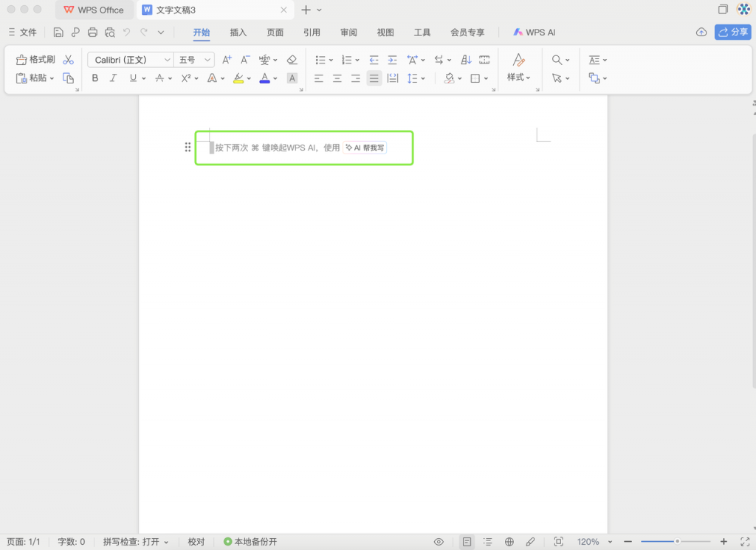Open the 文件 File menu
This screenshot has height=550, width=756.
pyautogui.click(x=23, y=32)
